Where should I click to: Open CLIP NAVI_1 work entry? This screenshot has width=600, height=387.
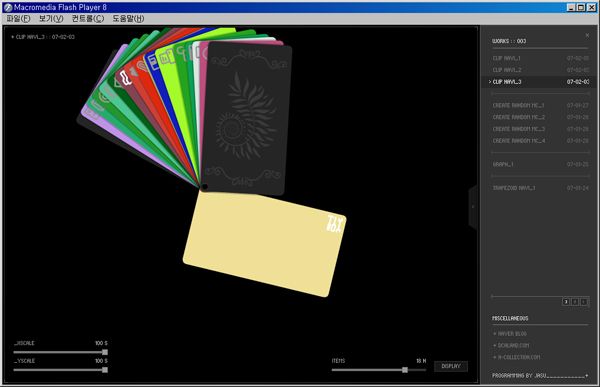pyautogui.click(x=540, y=58)
